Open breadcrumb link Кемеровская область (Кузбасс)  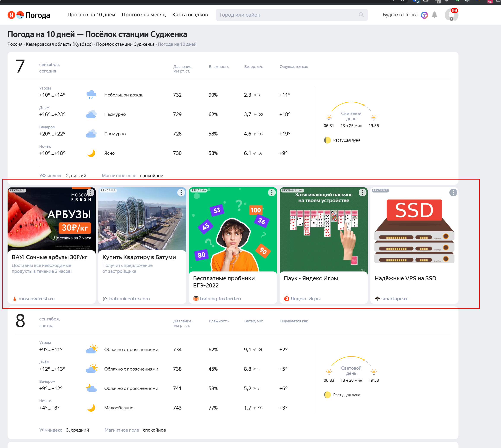tap(59, 44)
